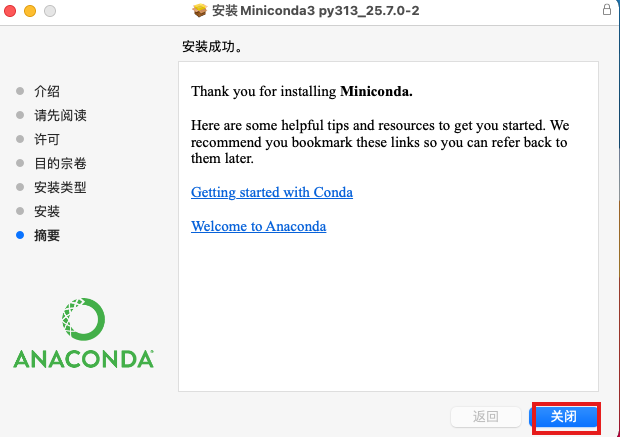The width and height of the screenshot is (620, 437).
Task: Open the Welcome to Anaconda link
Action: point(258,226)
